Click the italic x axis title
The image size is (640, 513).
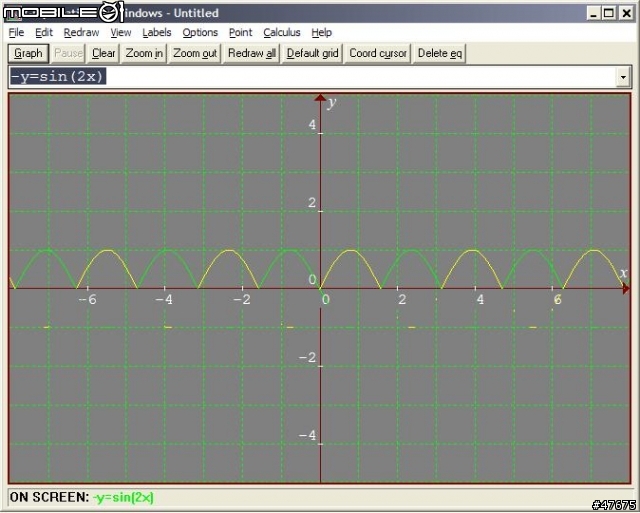click(623, 273)
